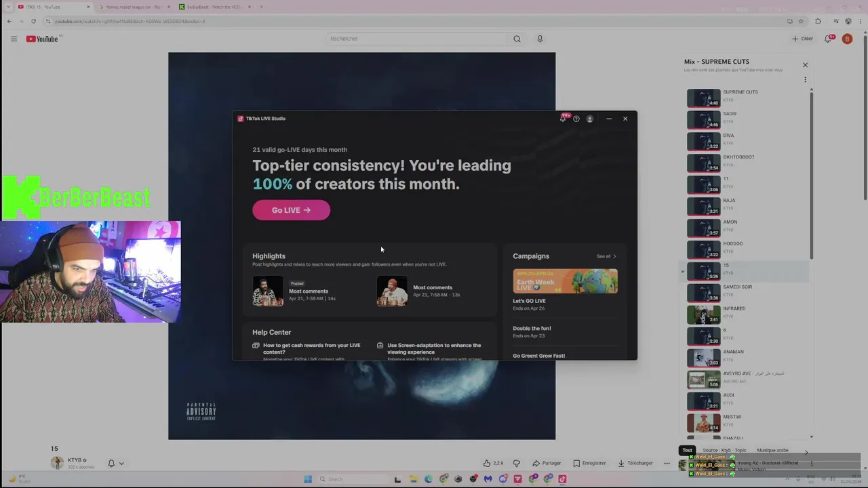Open the playlist panel three-dot options
868x488 pixels.
click(805, 79)
